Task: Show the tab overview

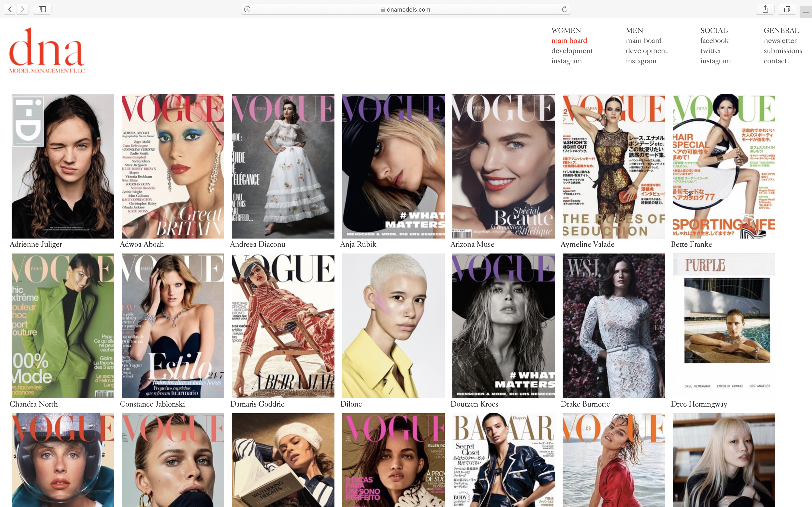Action: tap(787, 9)
